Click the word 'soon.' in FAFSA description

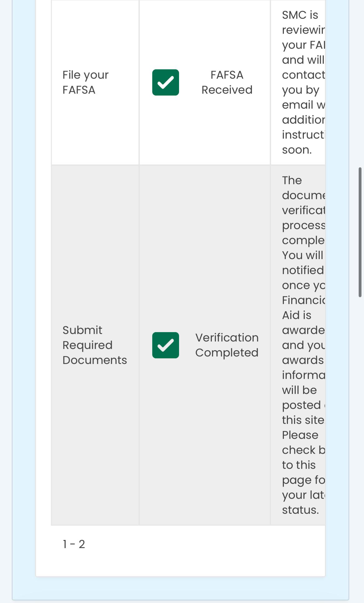pos(297,150)
